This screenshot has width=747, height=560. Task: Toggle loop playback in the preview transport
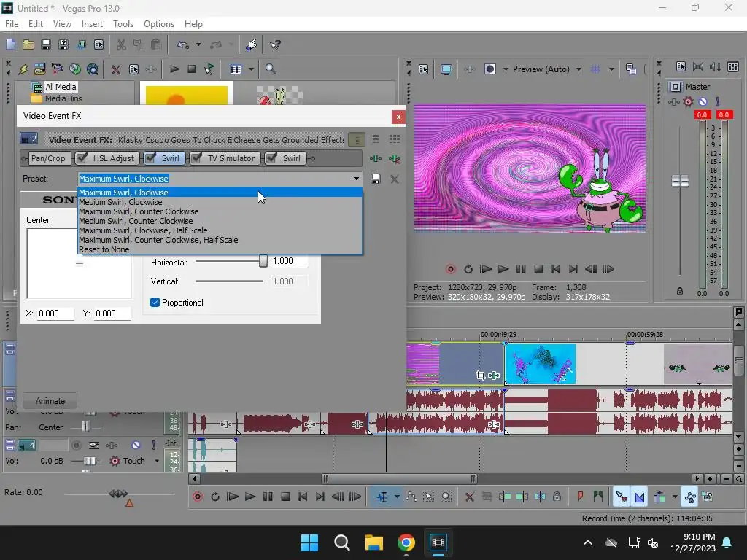[x=468, y=269]
